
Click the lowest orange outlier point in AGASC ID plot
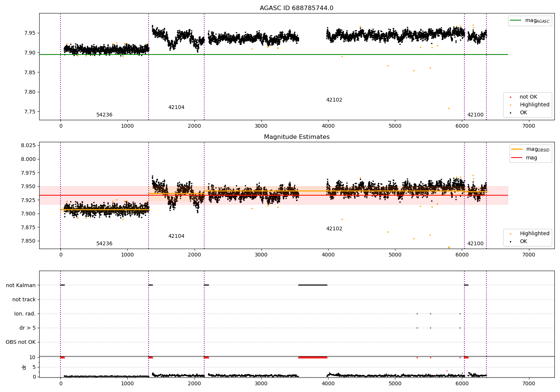tap(449, 108)
